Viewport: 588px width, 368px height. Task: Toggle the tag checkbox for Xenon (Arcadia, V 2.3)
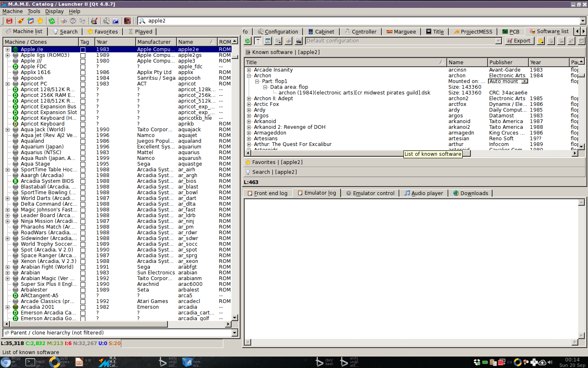tap(83, 261)
